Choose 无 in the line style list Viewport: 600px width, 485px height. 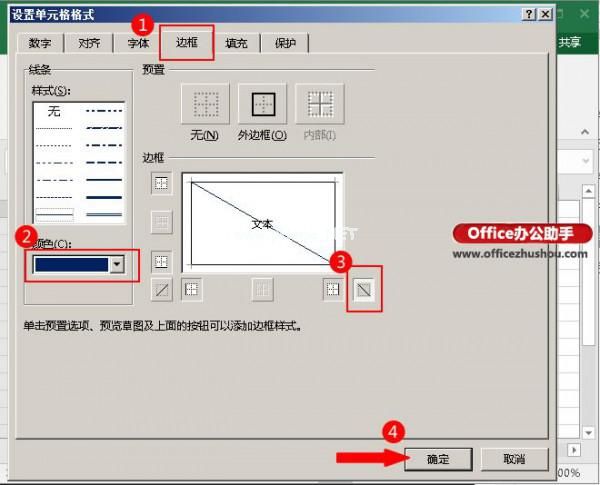[x=54, y=111]
